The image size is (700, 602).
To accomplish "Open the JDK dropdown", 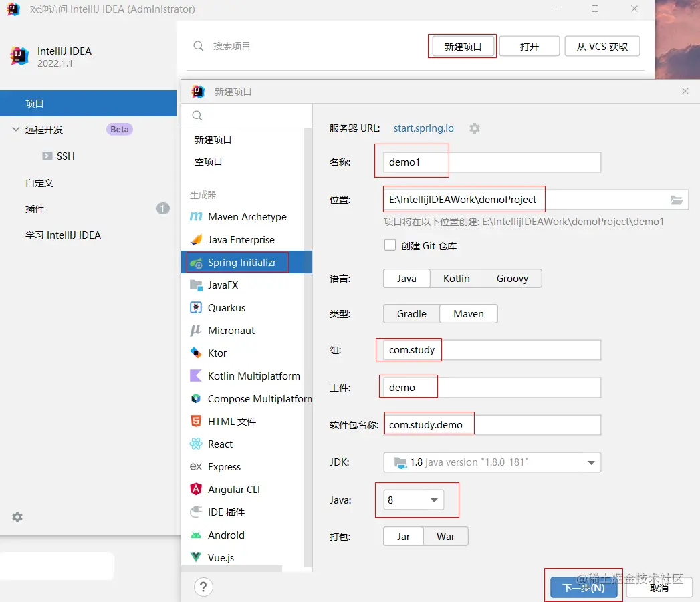I will [x=492, y=462].
